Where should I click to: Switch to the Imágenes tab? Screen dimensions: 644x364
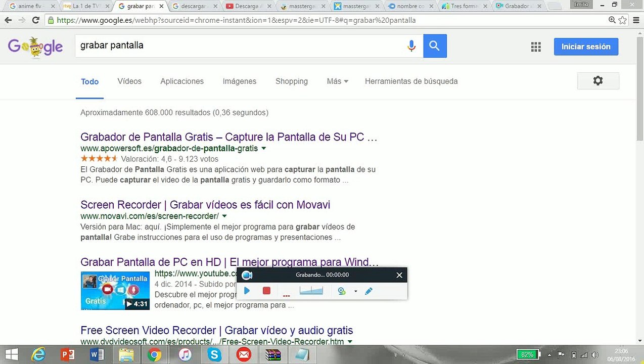240,81
